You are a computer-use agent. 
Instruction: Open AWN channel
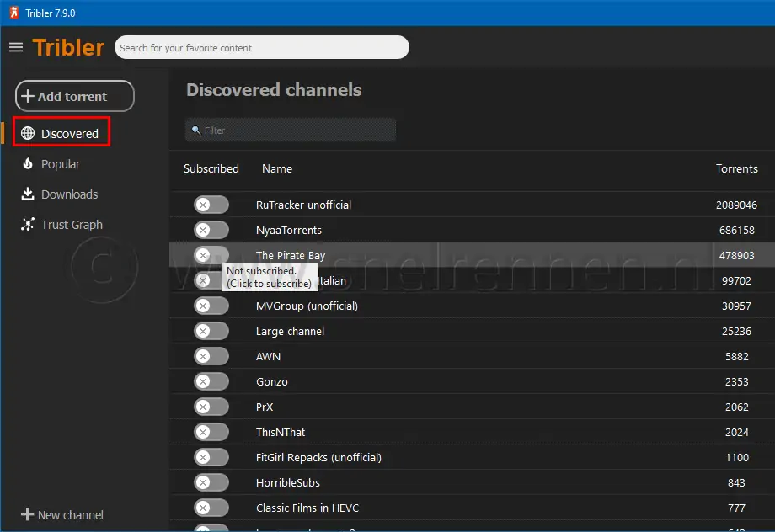(269, 357)
